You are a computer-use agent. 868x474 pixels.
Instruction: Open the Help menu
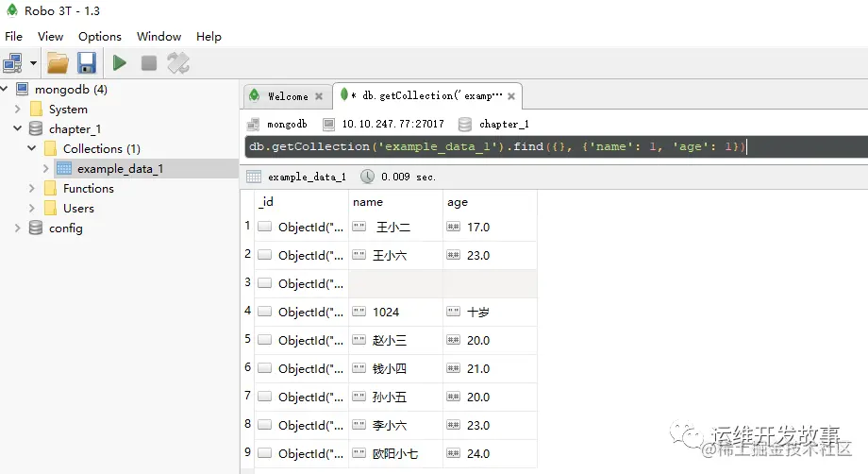coord(209,37)
